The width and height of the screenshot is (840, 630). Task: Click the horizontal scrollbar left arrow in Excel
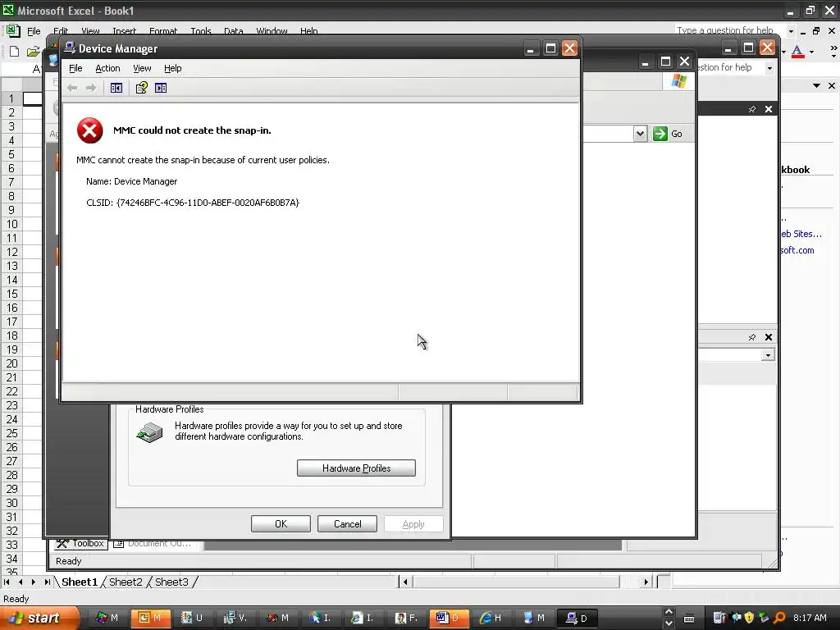point(405,582)
